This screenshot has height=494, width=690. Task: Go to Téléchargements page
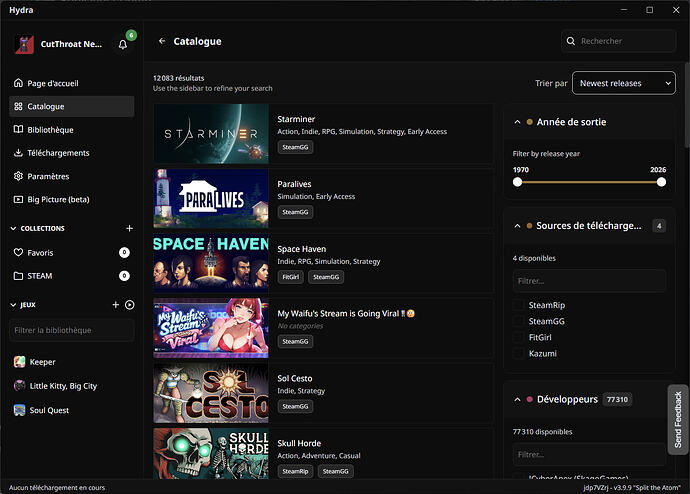coord(72,153)
